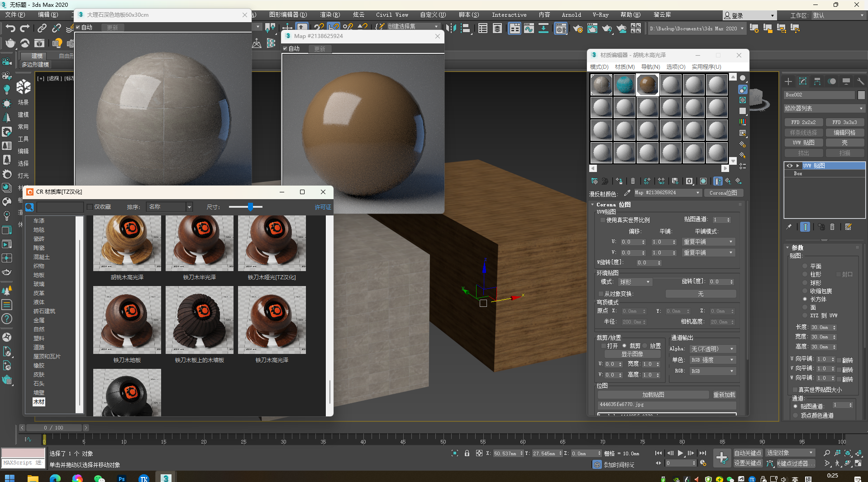The width and height of the screenshot is (868, 482).
Task: Open 单色 RGB 强度 dropdown
Action: [713, 360]
